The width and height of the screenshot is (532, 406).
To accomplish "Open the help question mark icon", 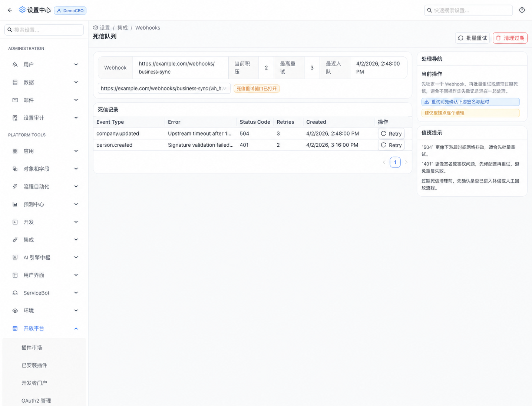I will pos(522,10).
